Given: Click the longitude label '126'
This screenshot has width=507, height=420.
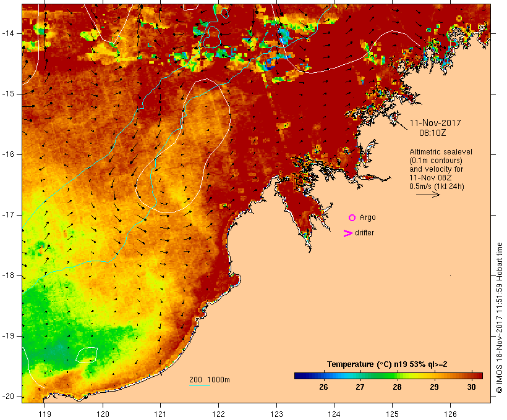Looking at the screenshot, I should 450,414.
